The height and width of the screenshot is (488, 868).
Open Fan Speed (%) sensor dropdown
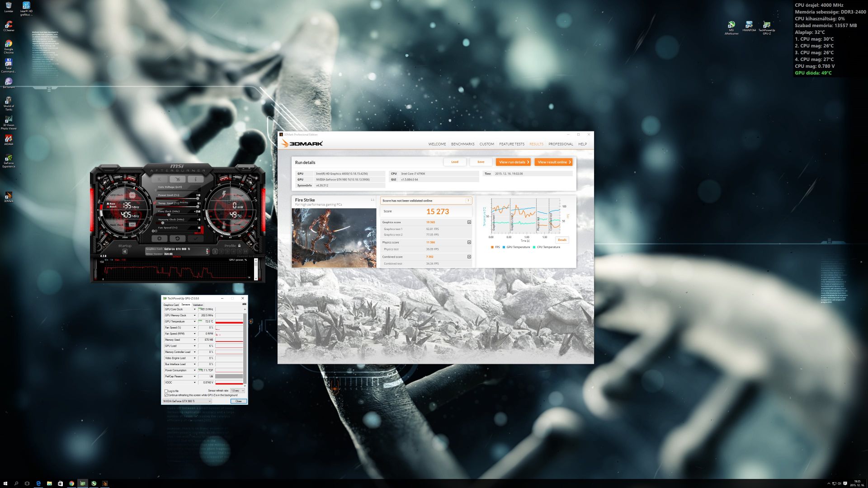pyautogui.click(x=195, y=328)
